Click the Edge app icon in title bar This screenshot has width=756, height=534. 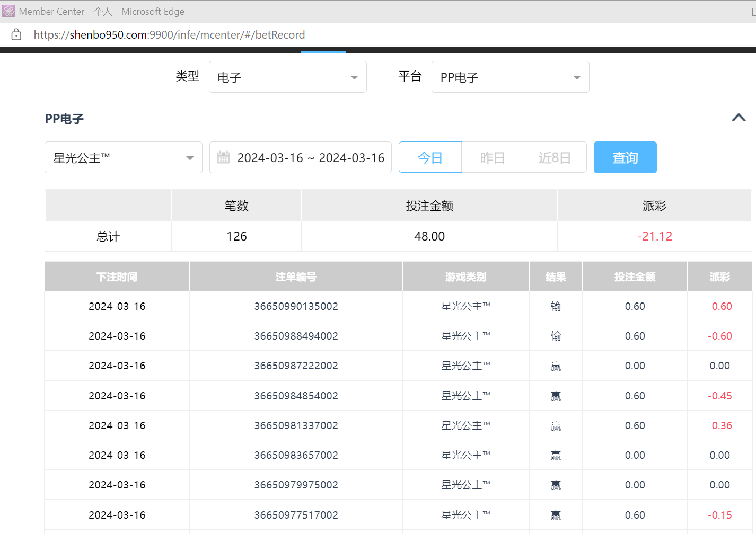[8, 11]
